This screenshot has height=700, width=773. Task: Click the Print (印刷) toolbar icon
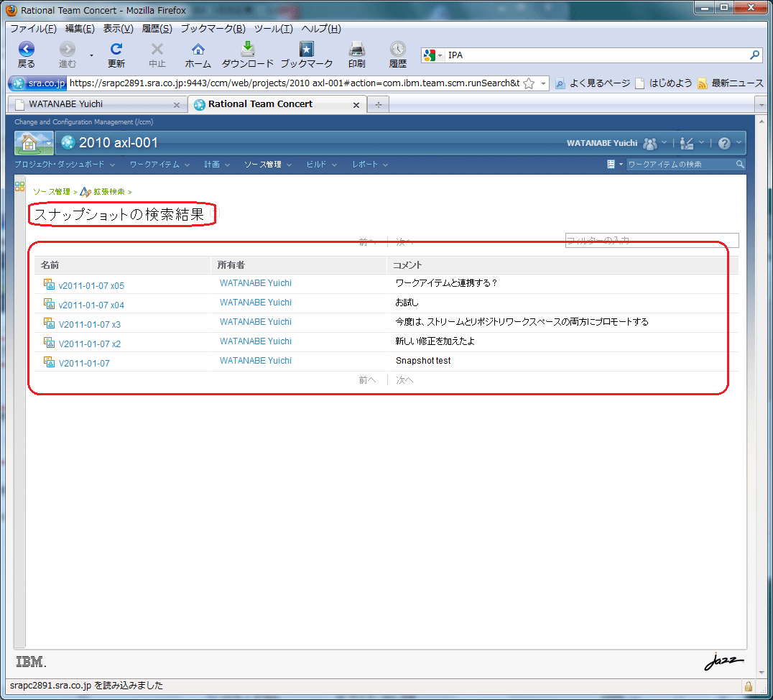[x=356, y=49]
